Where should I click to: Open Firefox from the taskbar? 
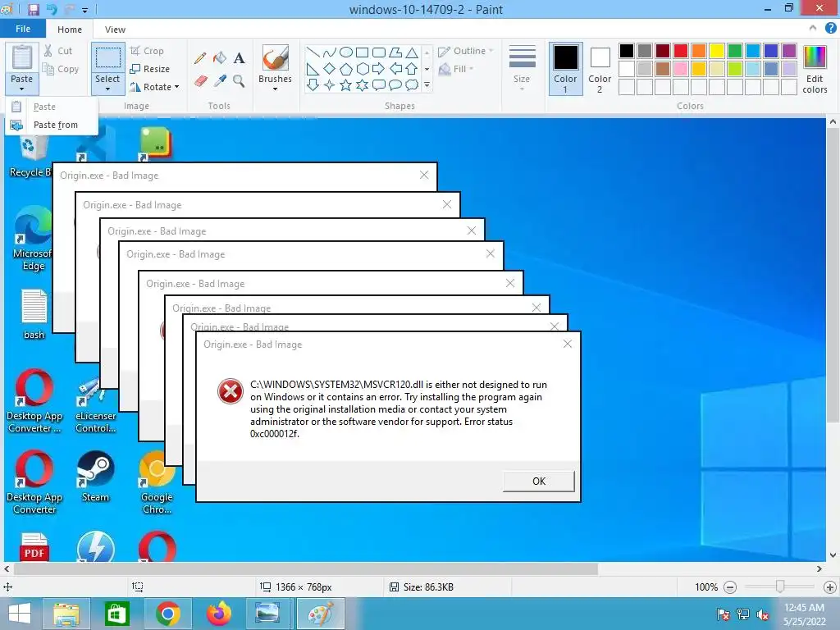coord(218,614)
